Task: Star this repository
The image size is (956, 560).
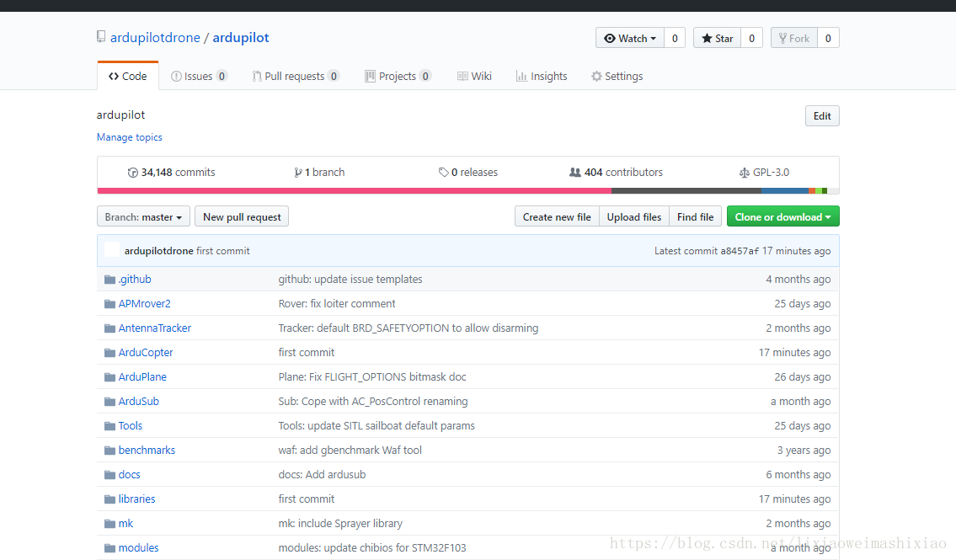Action: tap(717, 38)
